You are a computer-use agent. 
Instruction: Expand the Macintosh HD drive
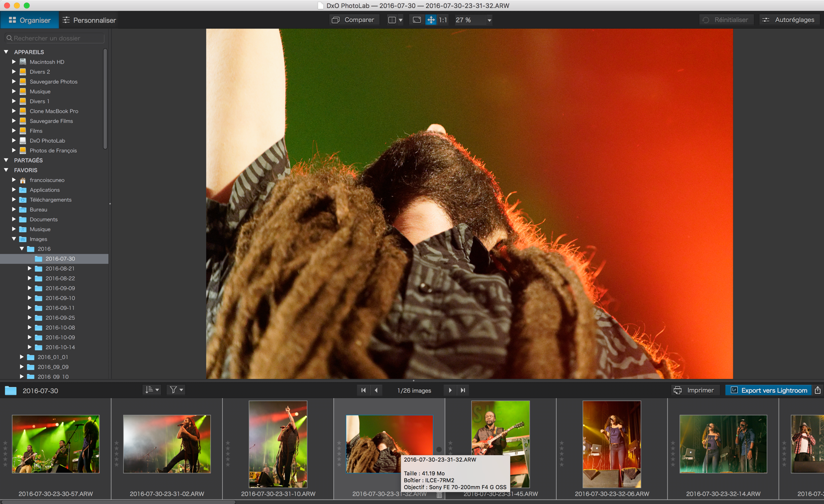[x=14, y=62]
